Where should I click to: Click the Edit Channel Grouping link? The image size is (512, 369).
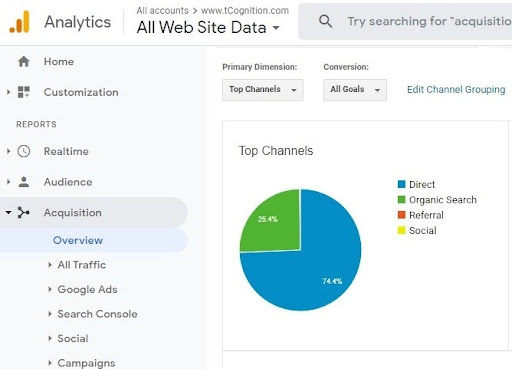tap(456, 89)
